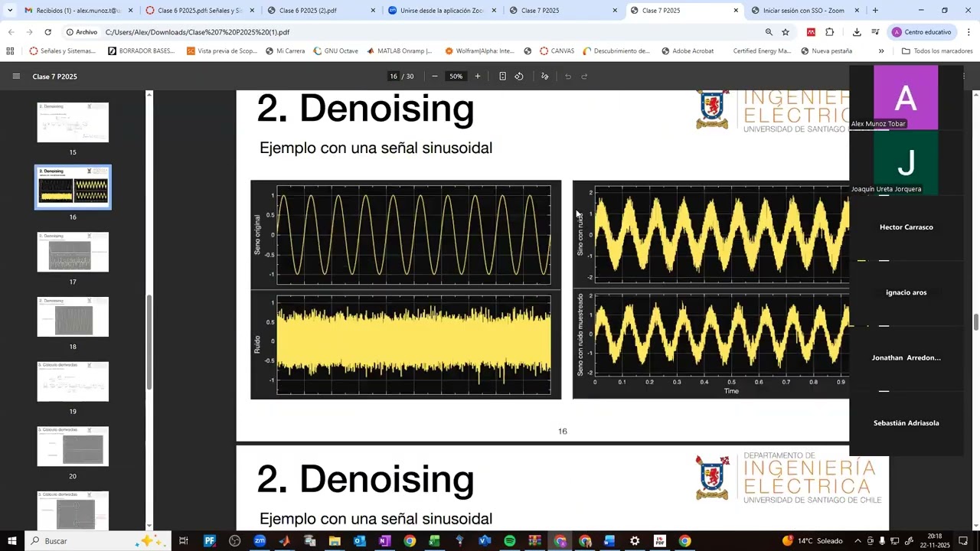Select participant Hector Carrasco in Zoom panel
Screen dimensions: 980x551
click(906, 228)
